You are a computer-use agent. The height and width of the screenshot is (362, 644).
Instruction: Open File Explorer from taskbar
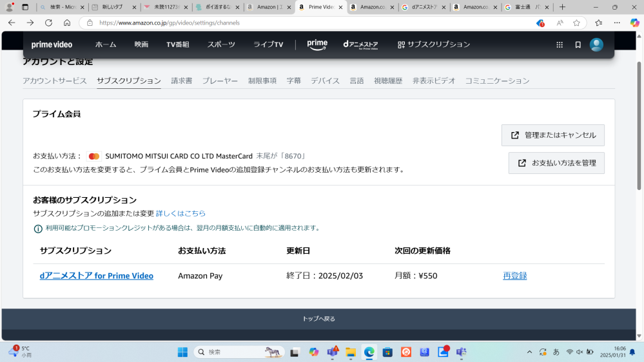[350, 352]
